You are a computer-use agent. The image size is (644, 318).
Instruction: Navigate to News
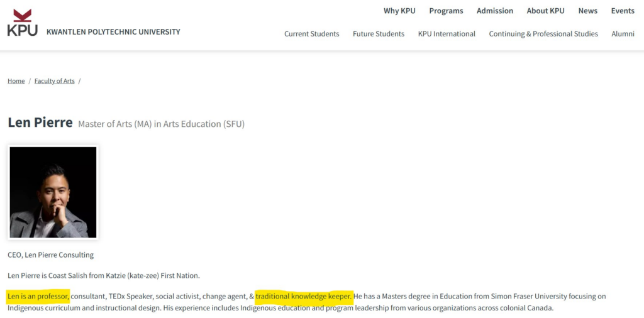pos(587,11)
